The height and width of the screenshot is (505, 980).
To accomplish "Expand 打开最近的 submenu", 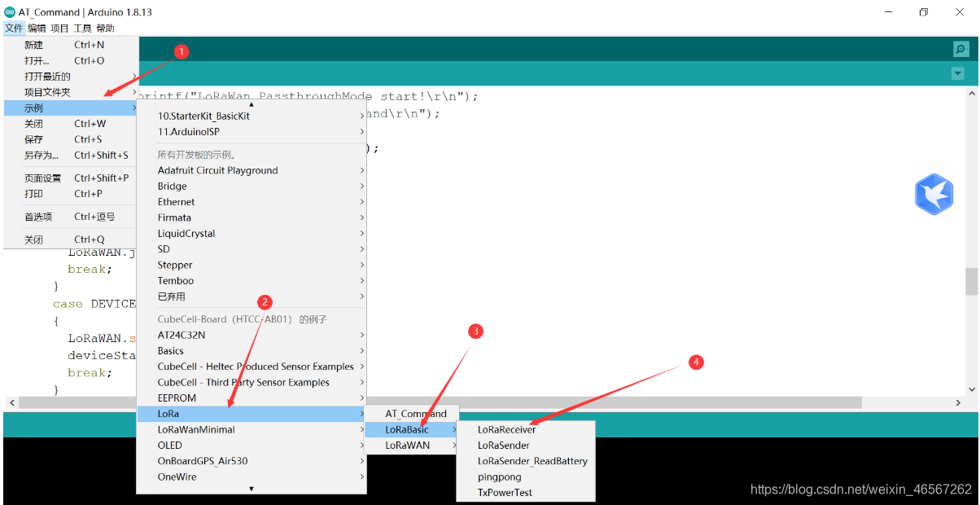I will 71,77.
